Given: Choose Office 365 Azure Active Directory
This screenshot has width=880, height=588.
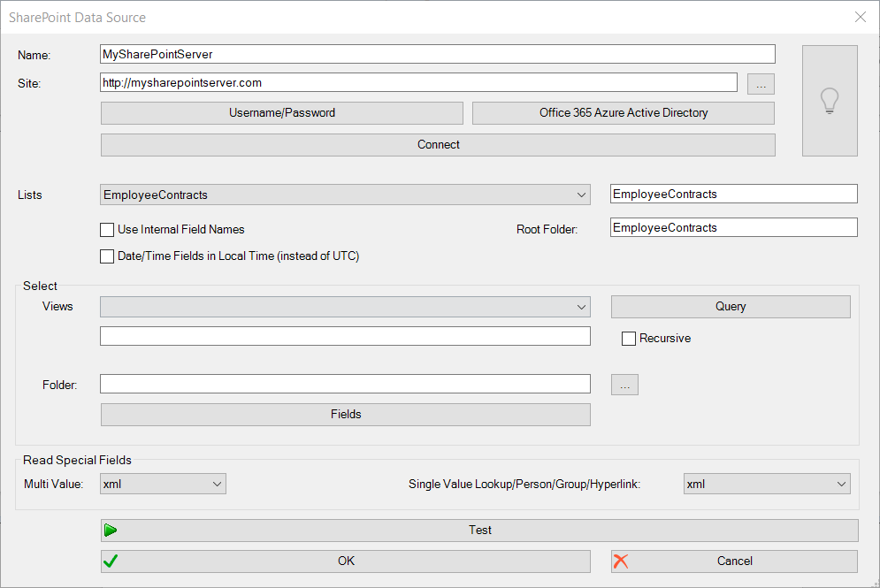Looking at the screenshot, I should (x=624, y=113).
